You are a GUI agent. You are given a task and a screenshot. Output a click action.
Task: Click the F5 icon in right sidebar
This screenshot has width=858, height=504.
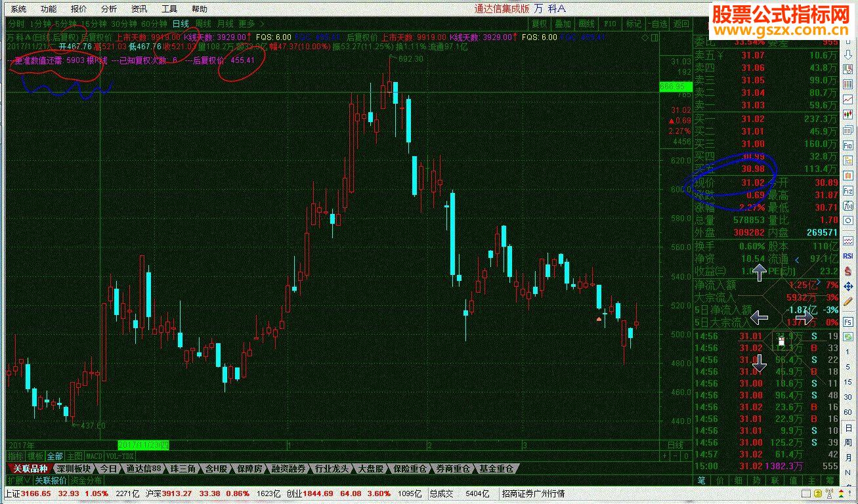pos(848,321)
